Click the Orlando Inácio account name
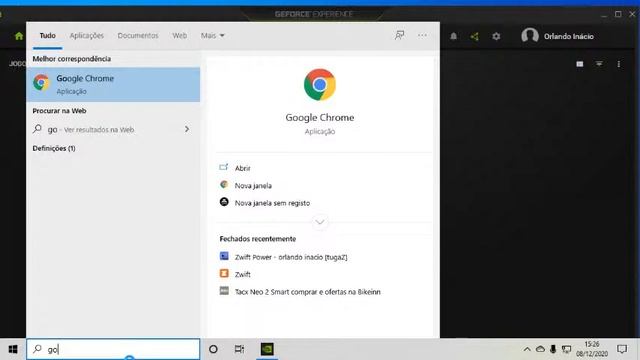Viewport: 640px width, 360px height. (x=569, y=36)
